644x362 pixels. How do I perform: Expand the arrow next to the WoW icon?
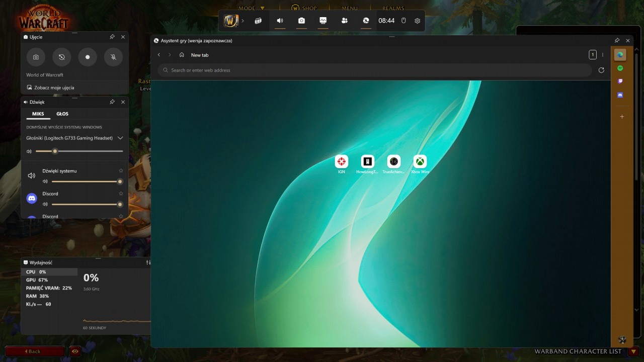pyautogui.click(x=243, y=21)
